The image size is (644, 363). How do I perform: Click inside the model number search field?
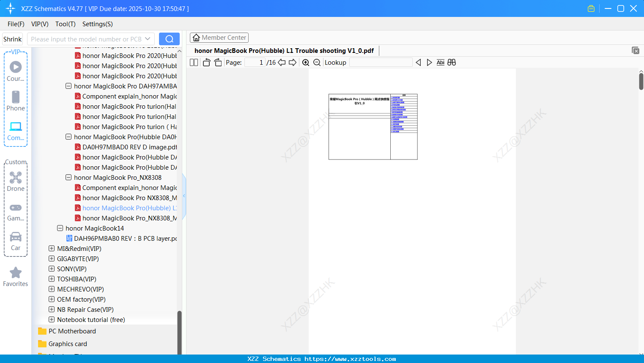click(86, 39)
